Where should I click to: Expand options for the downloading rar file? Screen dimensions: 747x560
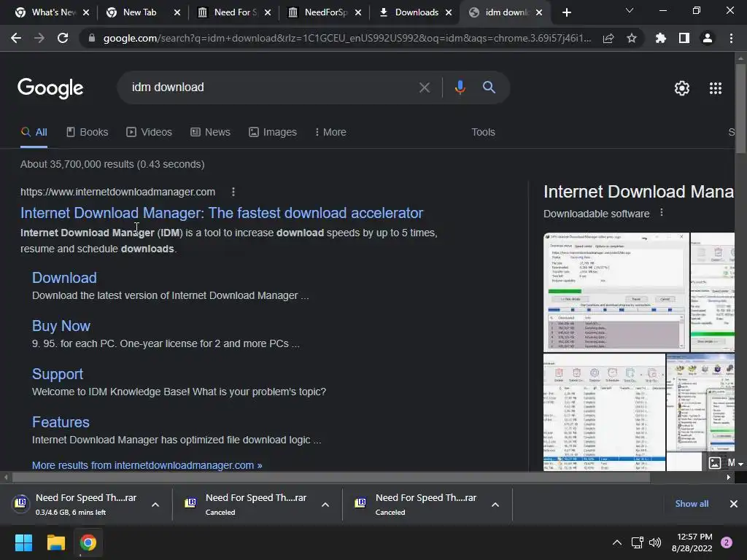click(155, 505)
